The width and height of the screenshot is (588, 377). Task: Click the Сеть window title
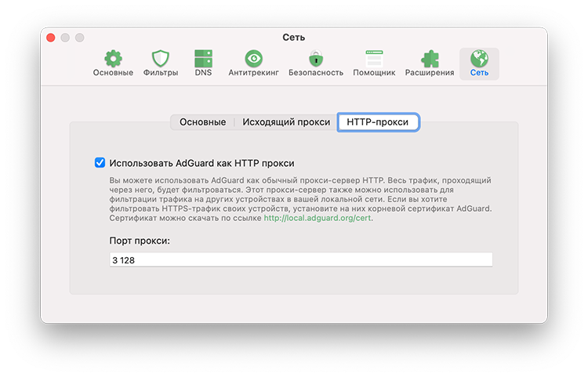pyautogui.click(x=294, y=38)
